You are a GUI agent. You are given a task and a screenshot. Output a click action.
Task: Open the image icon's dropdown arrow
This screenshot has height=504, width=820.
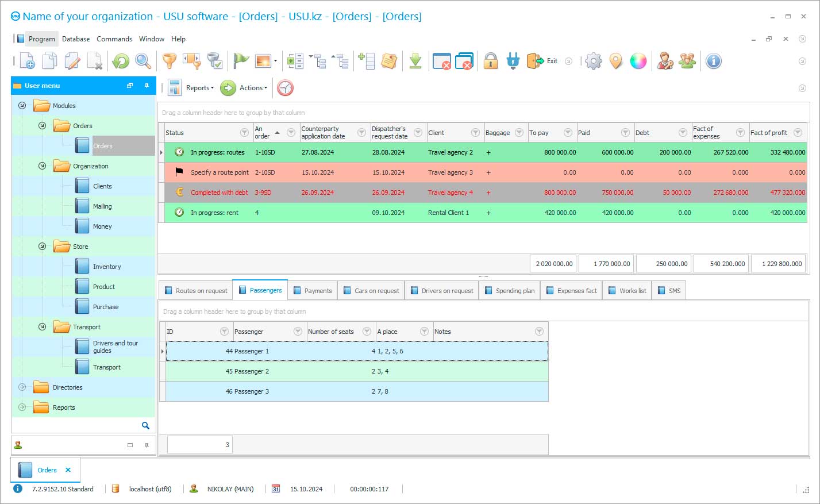pos(275,61)
